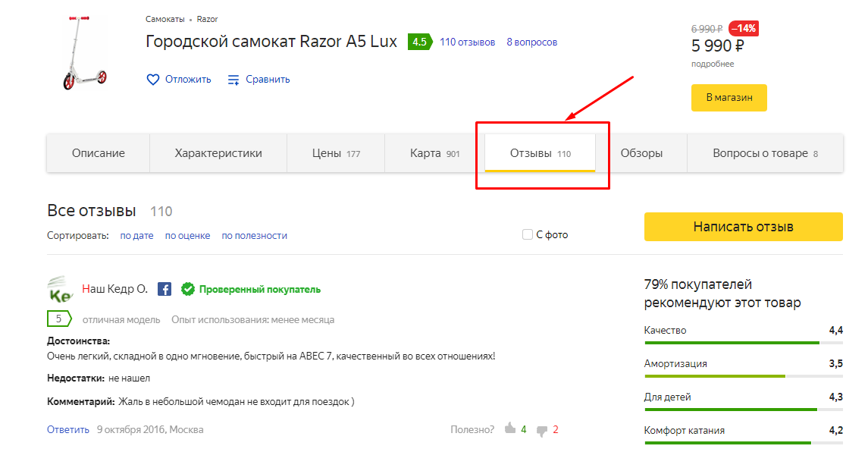Open the 110 отзывов link
This screenshot has width=868, height=449.
pyautogui.click(x=468, y=42)
